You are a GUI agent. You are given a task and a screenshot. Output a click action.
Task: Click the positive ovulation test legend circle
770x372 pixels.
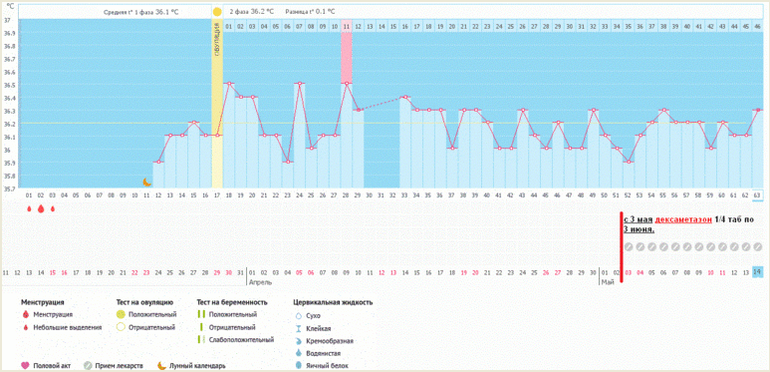(120, 315)
